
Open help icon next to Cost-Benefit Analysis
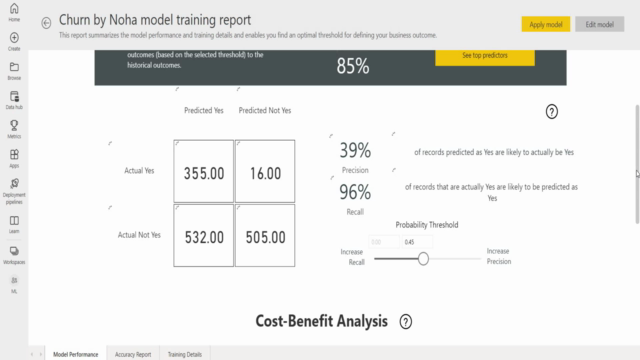pos(406,322)
